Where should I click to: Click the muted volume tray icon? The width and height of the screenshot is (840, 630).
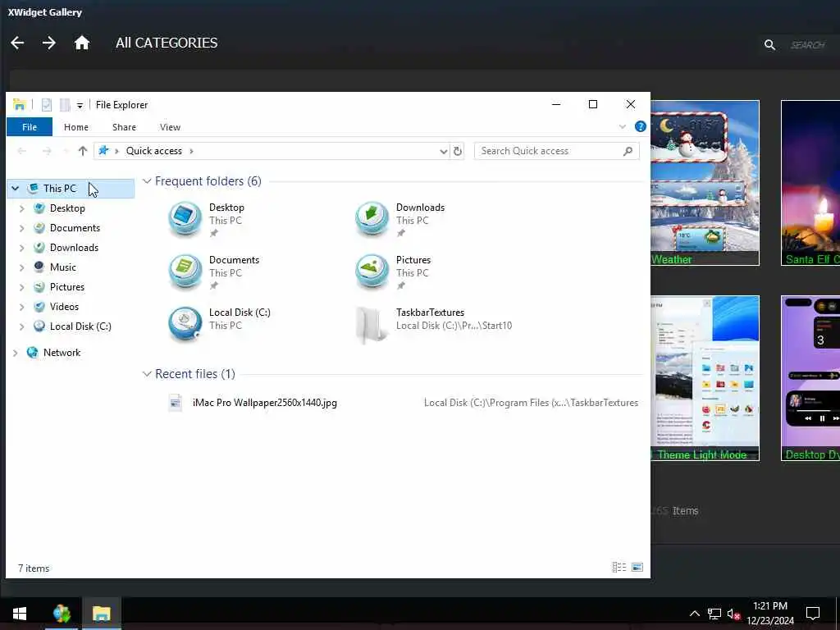(x=733, y=614)
